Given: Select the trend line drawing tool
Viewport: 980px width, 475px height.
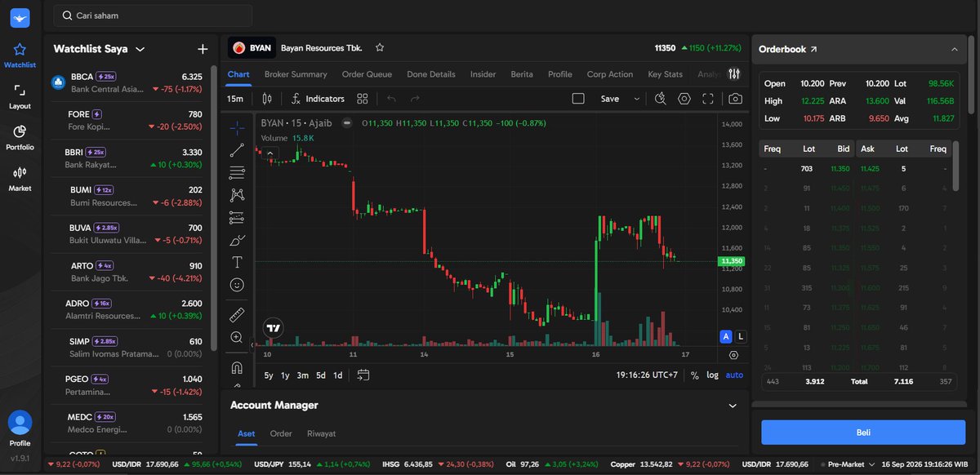Looking at the screenshot, I should pyautogui.click(x=237, y=150).
